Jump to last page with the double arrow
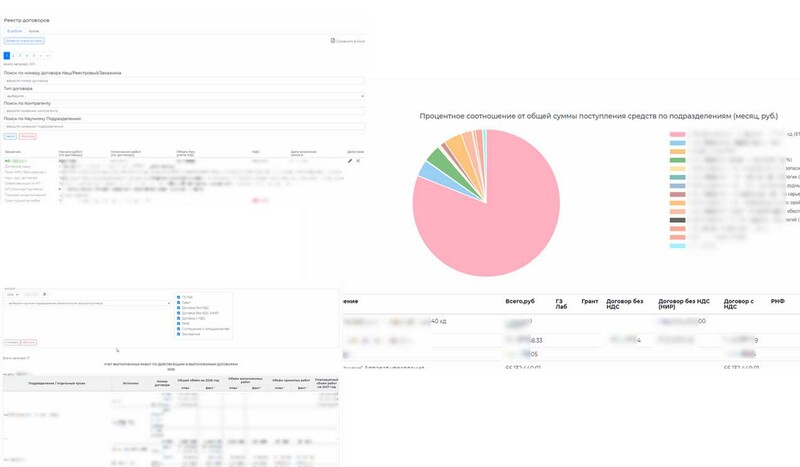The image size is (800, 467). (48, 56)
